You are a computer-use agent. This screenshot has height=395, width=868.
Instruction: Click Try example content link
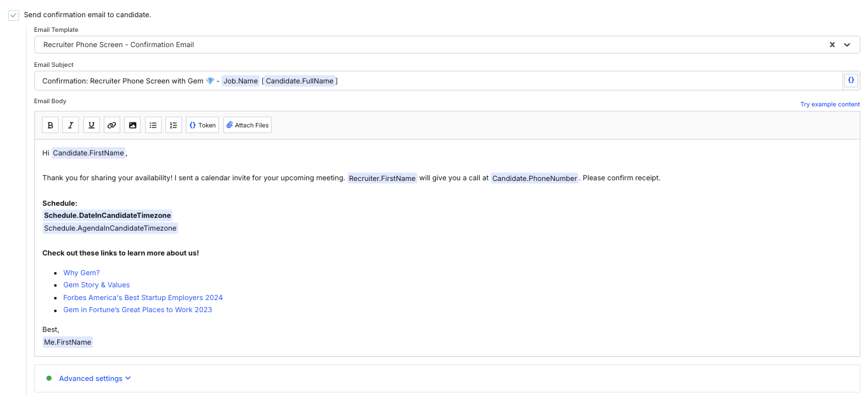830,104
